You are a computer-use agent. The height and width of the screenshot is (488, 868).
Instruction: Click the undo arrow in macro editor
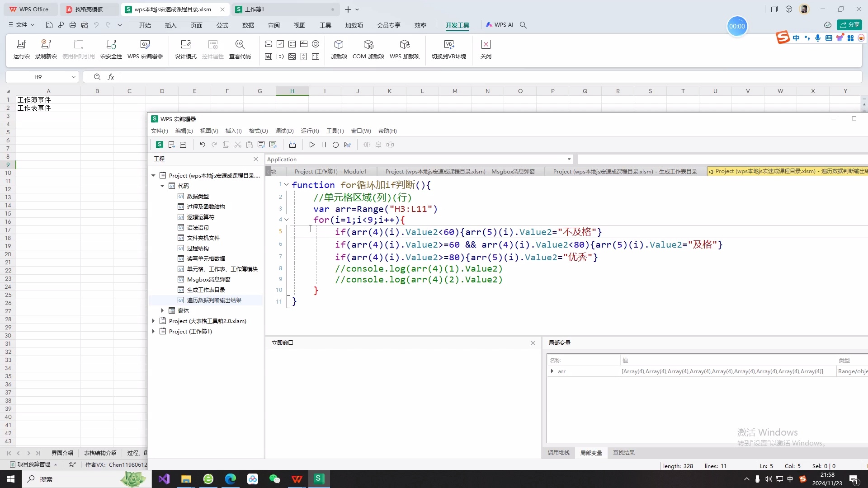[203, 145]
